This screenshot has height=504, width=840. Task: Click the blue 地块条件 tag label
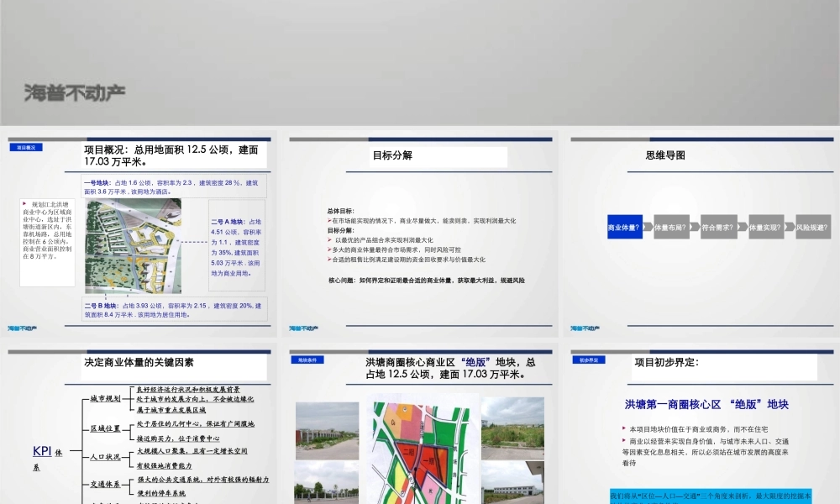tap(307, 360)
